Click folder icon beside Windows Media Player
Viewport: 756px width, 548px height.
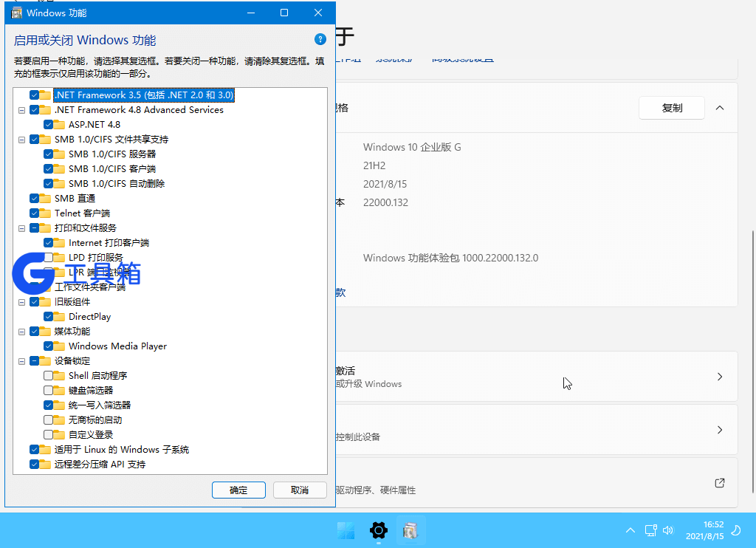(59, 346)
